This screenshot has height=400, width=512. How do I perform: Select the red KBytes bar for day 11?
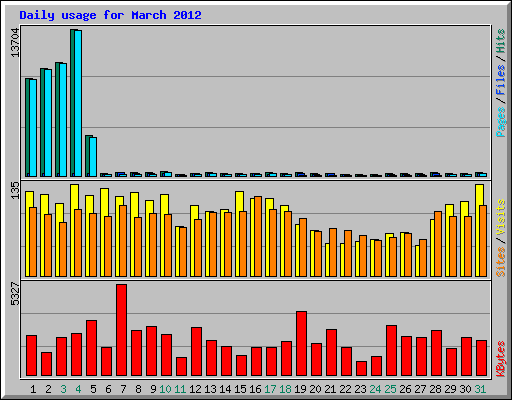coord(182,367)
